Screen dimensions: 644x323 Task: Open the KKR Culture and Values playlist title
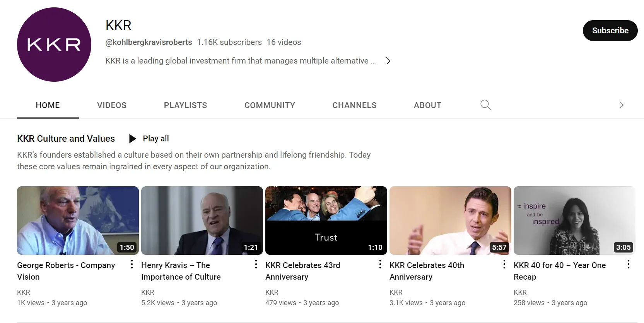66,139
